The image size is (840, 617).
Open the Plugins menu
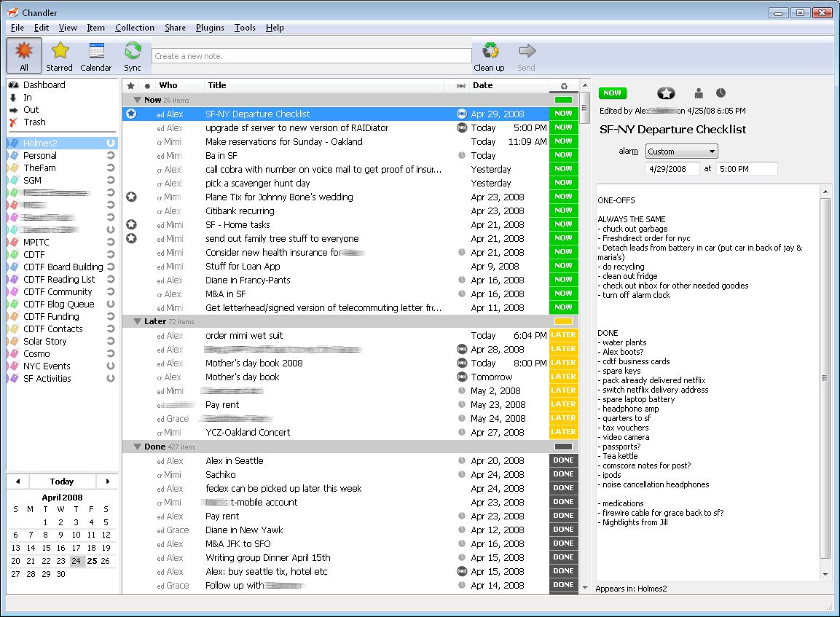coord(210,28)
